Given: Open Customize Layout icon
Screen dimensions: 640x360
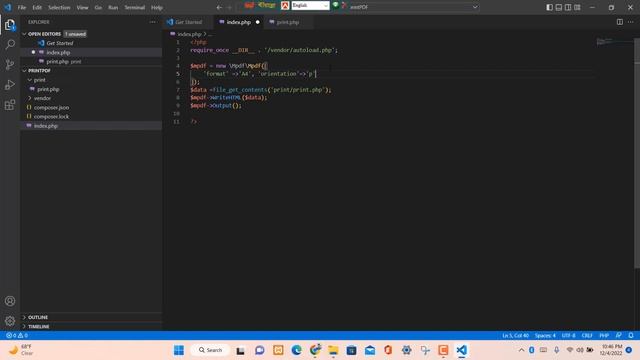Looking at the screenshot, I should tap(577, 7).
